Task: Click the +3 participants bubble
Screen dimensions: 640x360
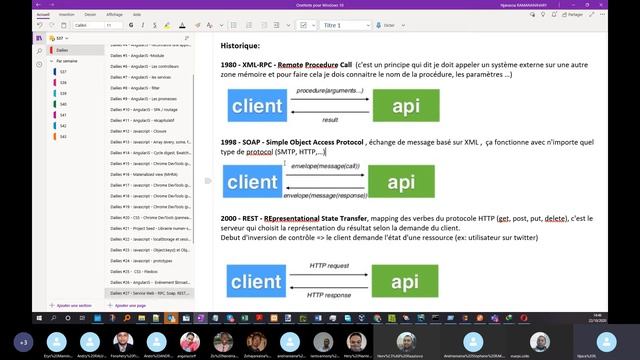Action: [23, 342]
